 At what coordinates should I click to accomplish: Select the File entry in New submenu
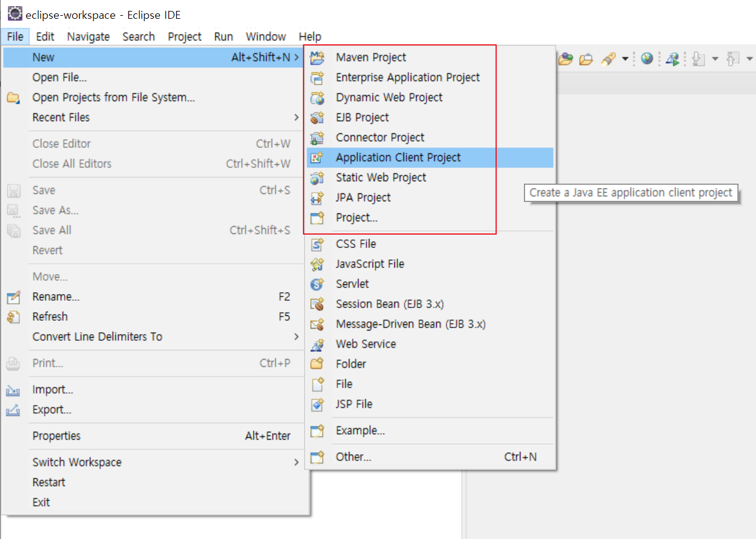[430, 384]
